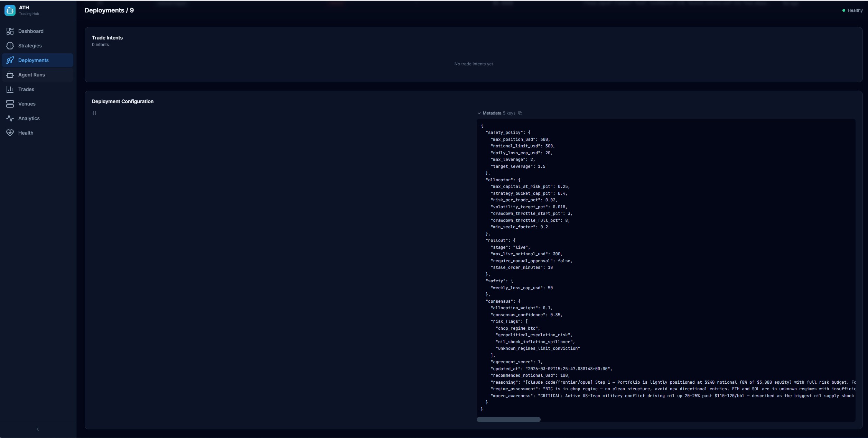
Task: Click the Healthy status indicator
Action: (852, 10)
